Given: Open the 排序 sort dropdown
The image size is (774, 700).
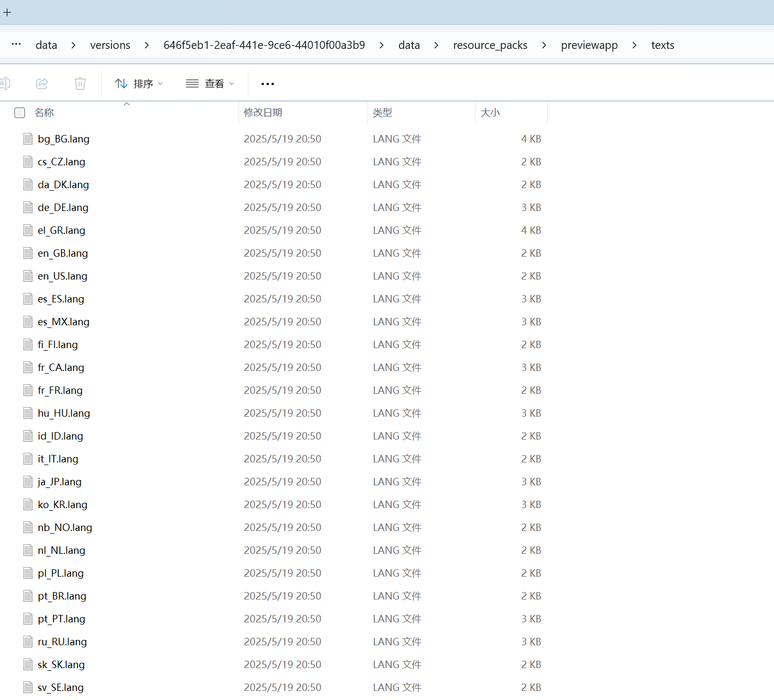Looking at the screenshot, I should tap(139, 84).
